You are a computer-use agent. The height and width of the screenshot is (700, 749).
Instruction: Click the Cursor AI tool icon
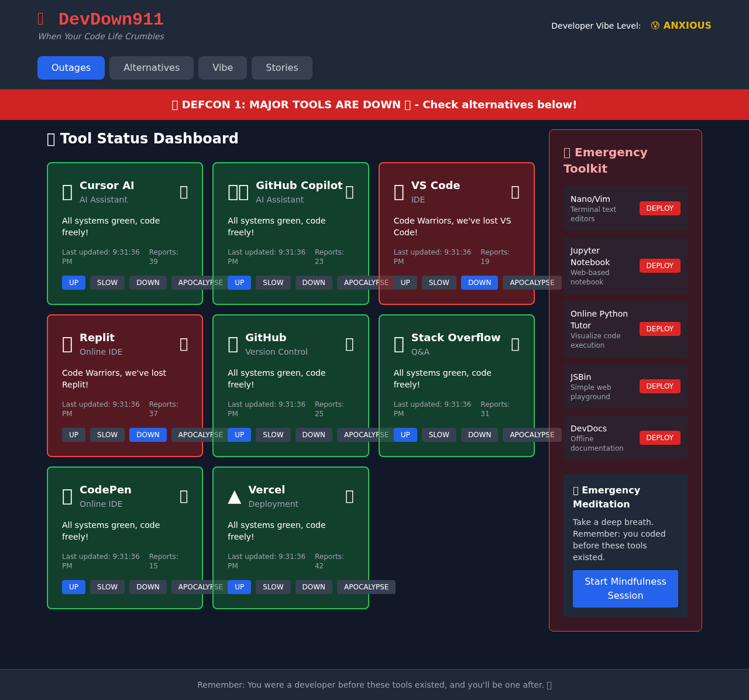(x=67, y=192)
